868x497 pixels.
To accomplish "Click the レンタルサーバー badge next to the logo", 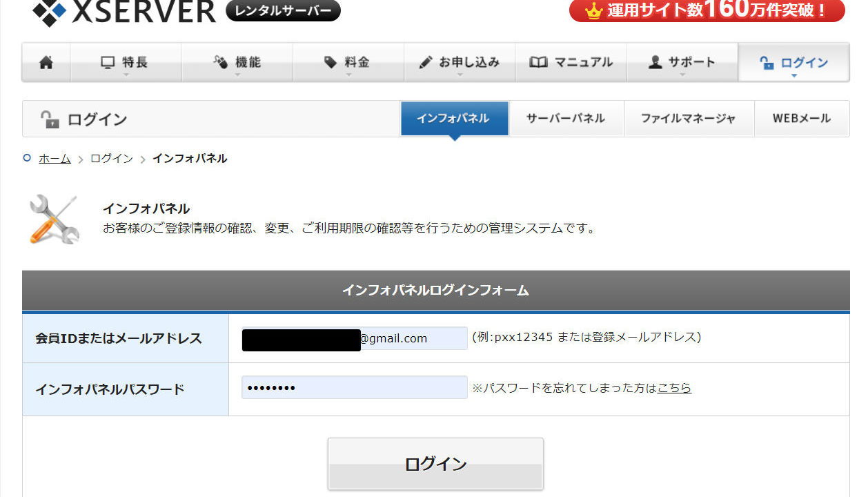I will point(283,10).
